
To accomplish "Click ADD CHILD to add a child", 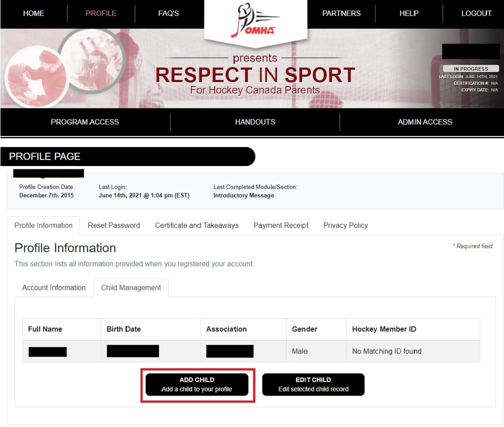I will point(197,384).
